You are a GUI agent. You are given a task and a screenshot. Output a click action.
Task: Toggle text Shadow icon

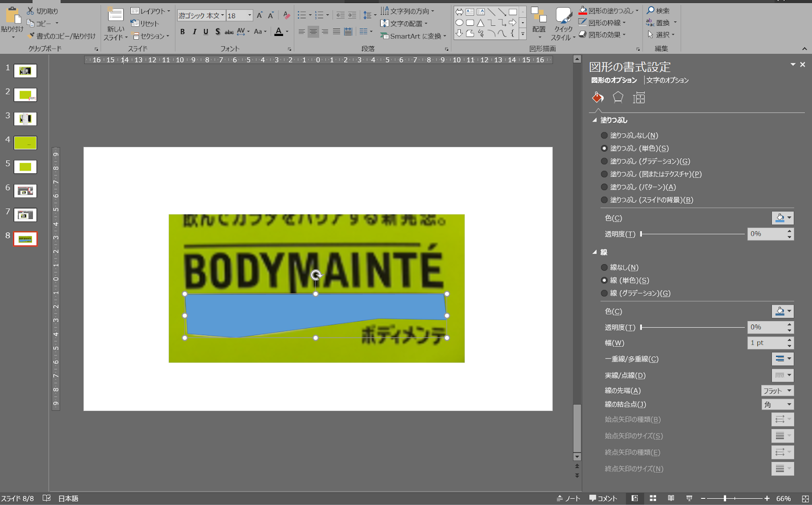pyautogui.click(x=217, y=31)
